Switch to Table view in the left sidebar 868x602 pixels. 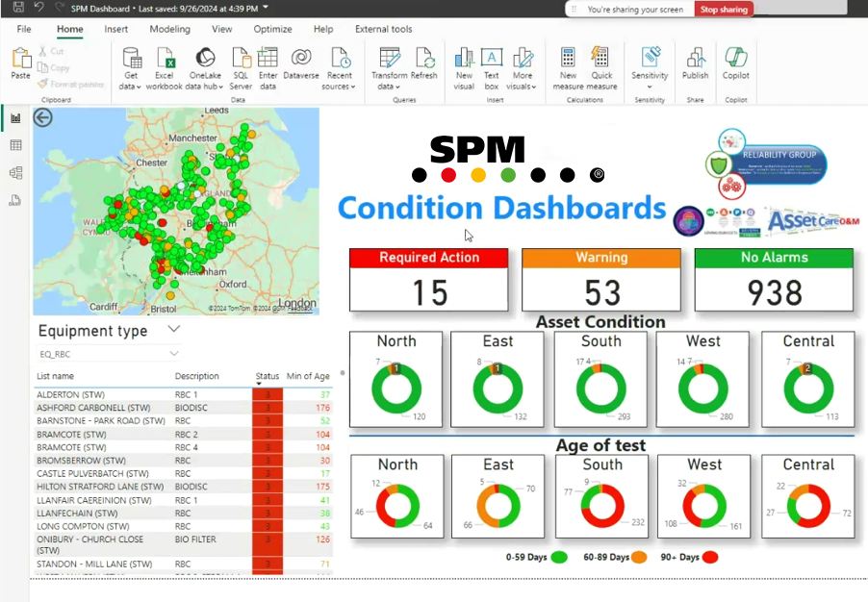15,144
